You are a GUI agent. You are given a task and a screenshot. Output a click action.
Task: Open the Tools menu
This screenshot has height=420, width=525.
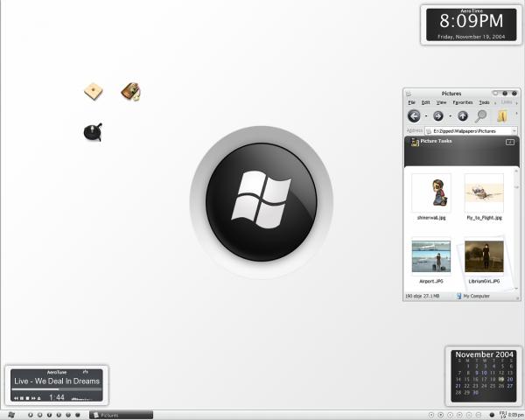[484, 102]
